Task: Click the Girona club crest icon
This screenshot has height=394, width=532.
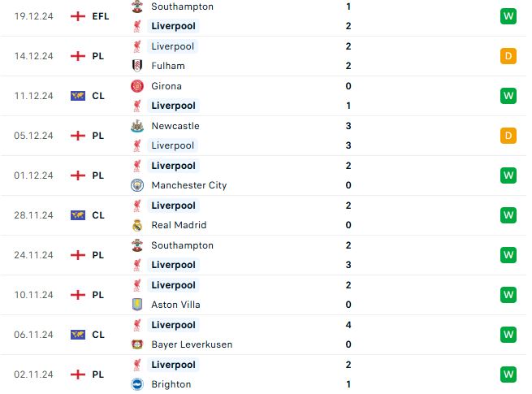Action: pos(137,86)
